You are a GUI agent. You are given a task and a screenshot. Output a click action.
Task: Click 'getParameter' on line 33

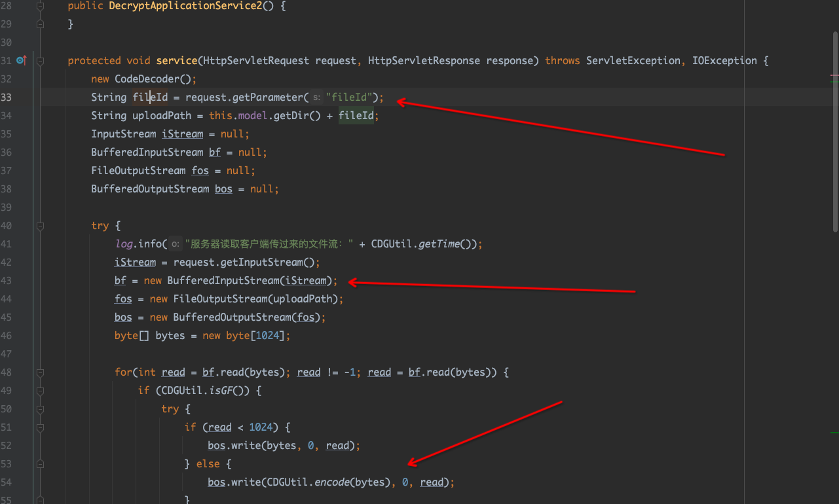[268, 98]
